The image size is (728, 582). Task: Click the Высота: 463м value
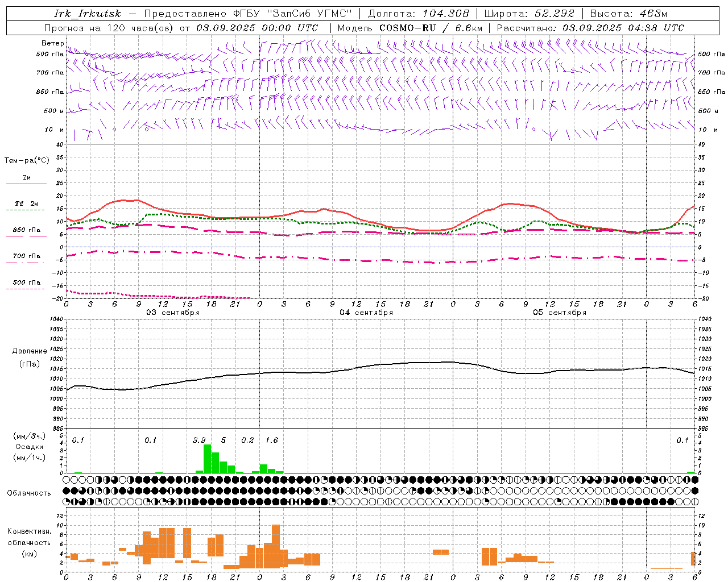[x=628, y=14]
